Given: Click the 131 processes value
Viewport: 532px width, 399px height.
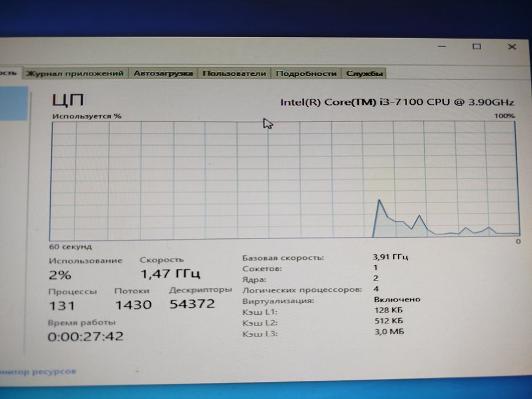Looking at the screenshot, I should coord(62,306).
